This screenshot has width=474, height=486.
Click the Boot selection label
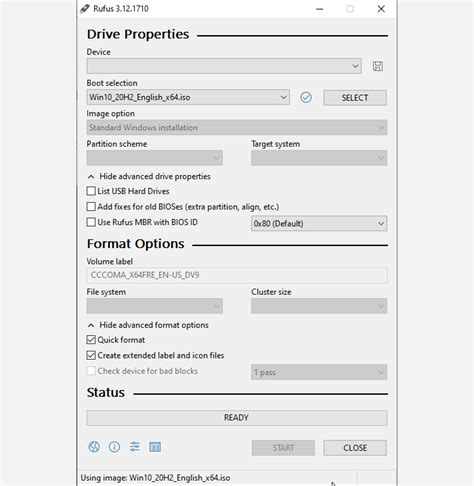(112, 83)
